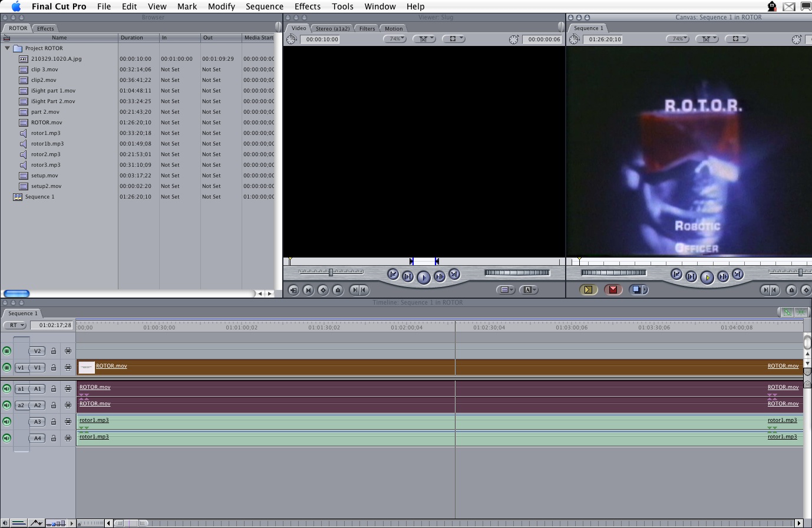The image size is (812, 528).
Task: Switch to Effects tab in Browser
Action: tap(45, 28)
